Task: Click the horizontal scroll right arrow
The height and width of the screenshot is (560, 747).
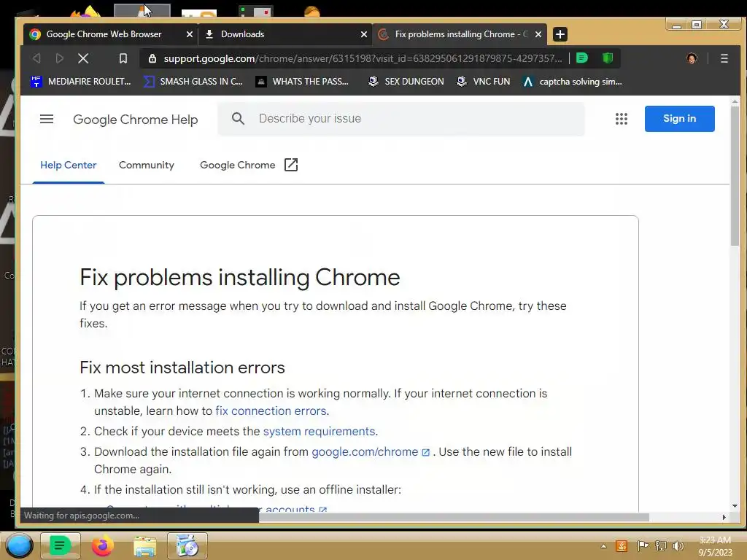Action: [x=724, y=517]
